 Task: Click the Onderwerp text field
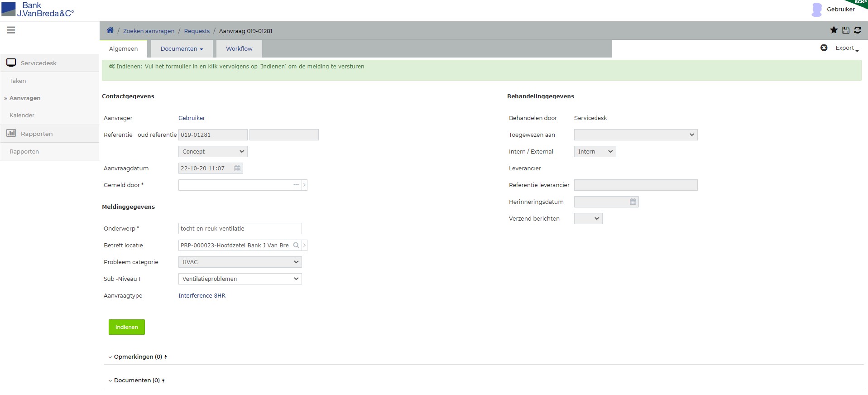[x=240, y=229]
